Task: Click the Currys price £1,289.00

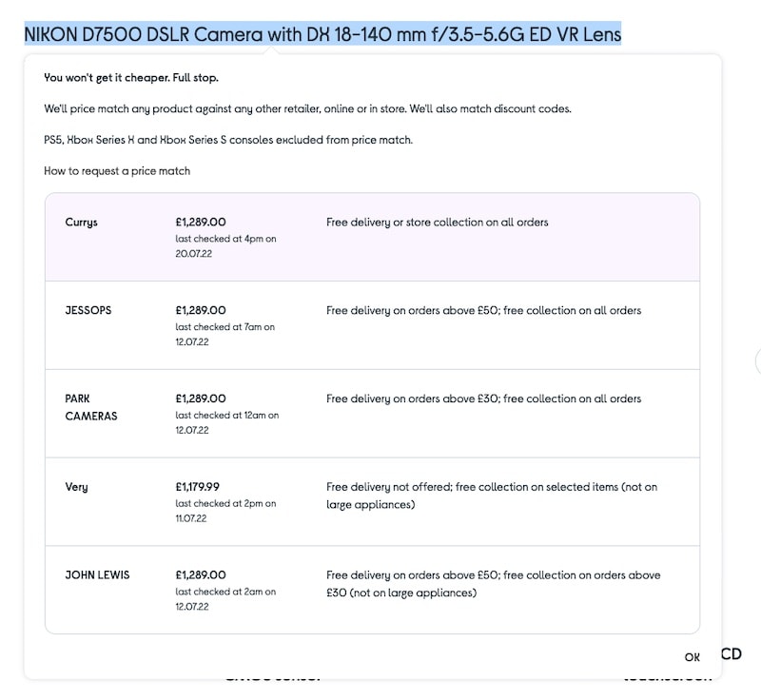Action: [x=201, y=223]
